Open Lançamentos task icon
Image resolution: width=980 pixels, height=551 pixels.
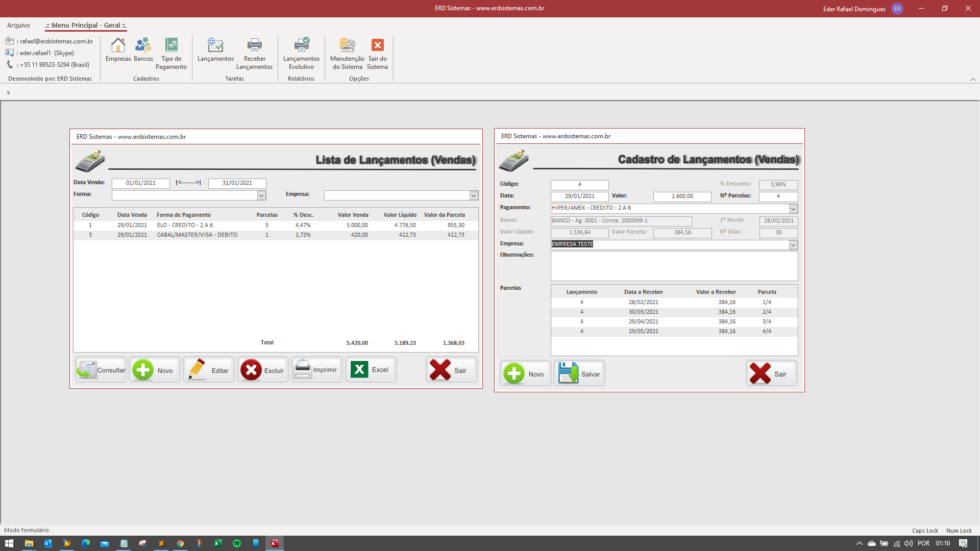tap(215, 50)
